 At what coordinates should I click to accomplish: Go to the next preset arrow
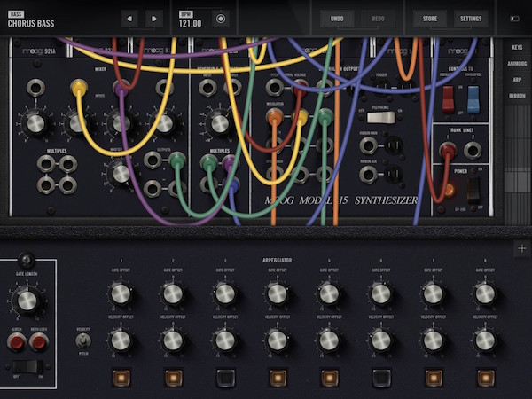154,19
